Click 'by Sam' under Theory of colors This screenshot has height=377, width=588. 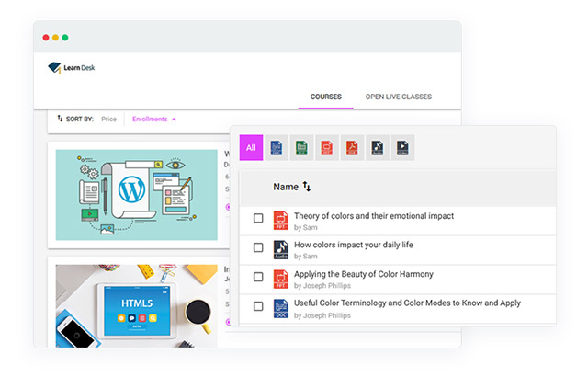pos(306,228)
